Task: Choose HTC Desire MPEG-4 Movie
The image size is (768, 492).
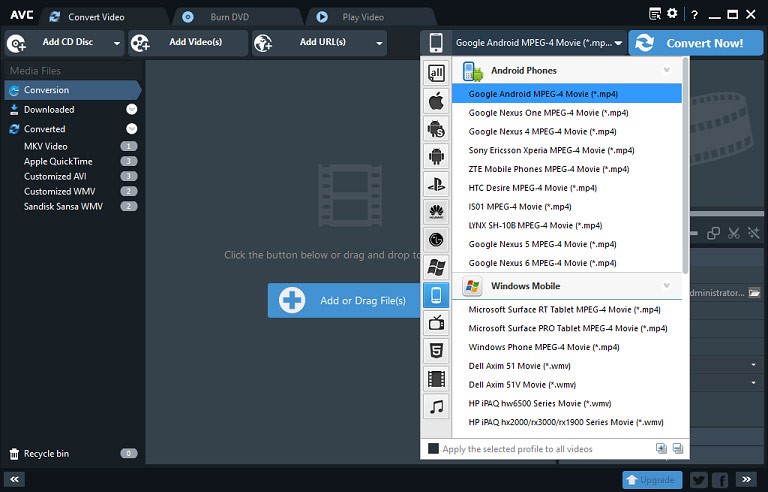Action: click(x=566, y=188)
